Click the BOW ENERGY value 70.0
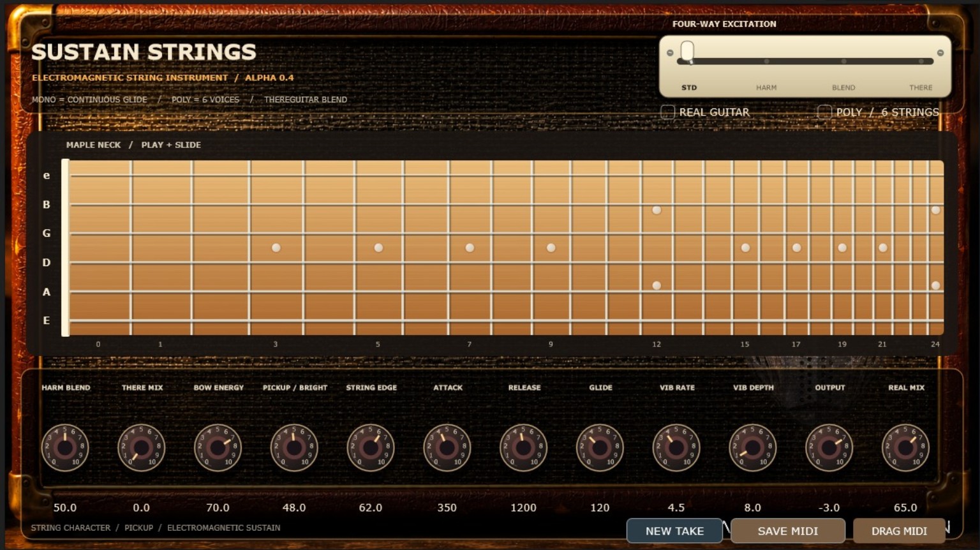This screenshot has height=550, width=980. coord(218,508)
